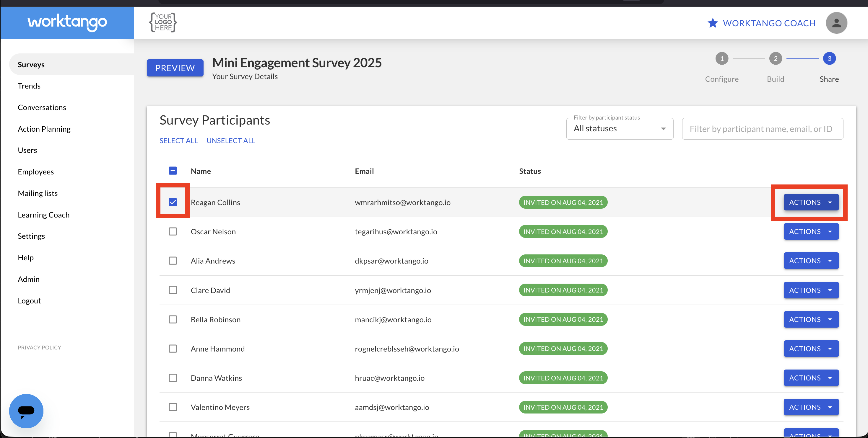Click the Mini Engagement Survey 2025 title

297,63
